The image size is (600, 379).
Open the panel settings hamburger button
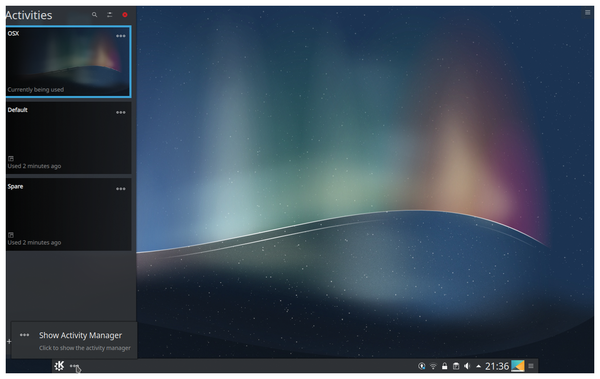coord(531,366)
